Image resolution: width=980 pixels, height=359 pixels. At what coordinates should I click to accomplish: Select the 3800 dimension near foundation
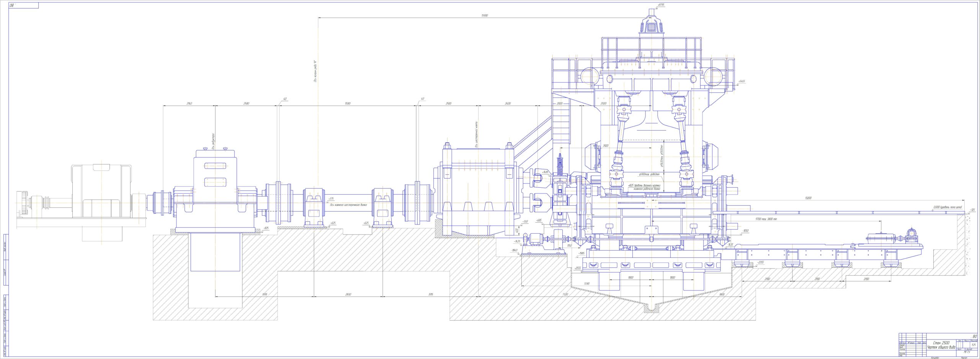722,294
